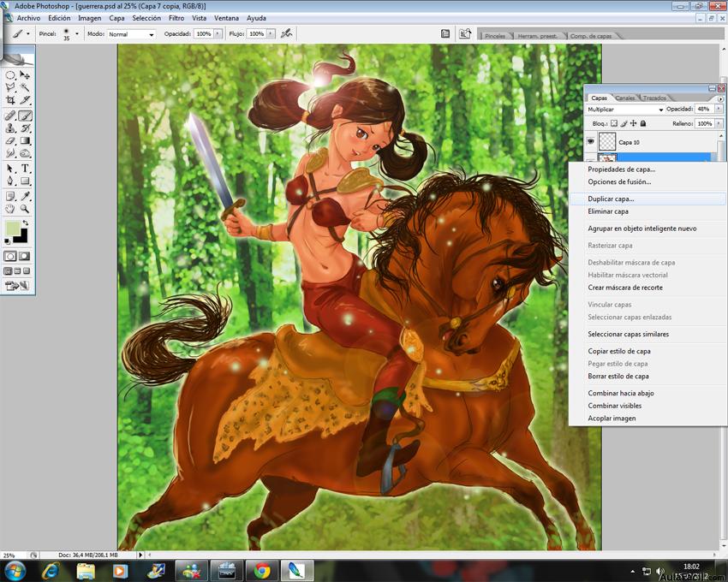The image size is (728, 582).
Task: Select the Rectangle shape tool
Action: point(25,181)
